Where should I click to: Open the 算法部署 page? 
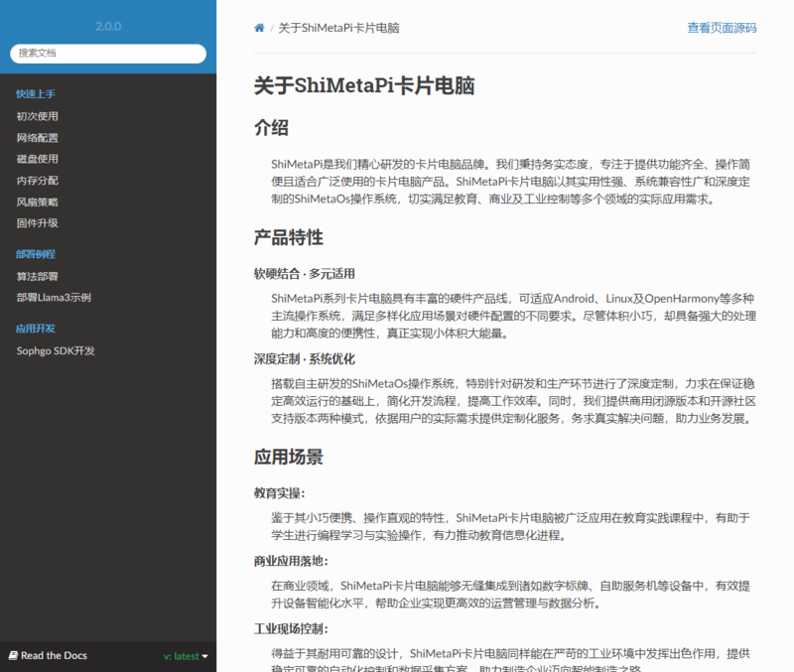38,277
